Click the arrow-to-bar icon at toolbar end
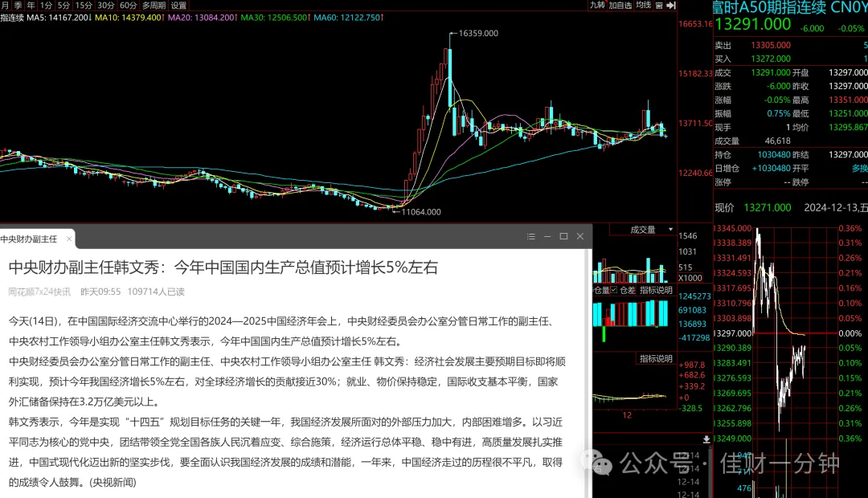Image resolution: width=868 pixels, height=498 pixels. pos(671,5)
